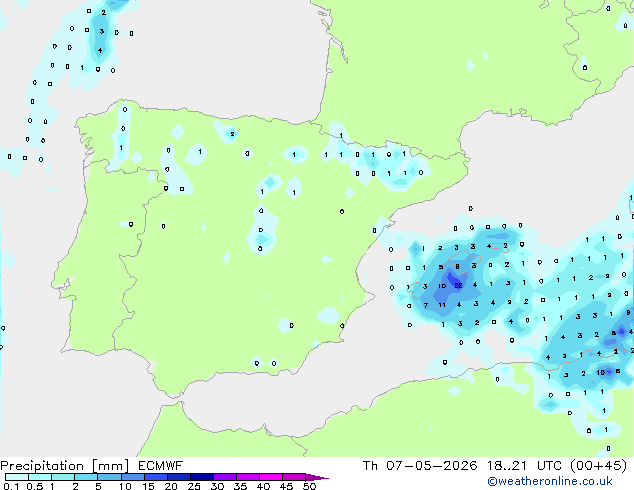Viewport: 634px width, 490px height.
Task: Click the '7' precipitation value on the map
Action: 426,305
